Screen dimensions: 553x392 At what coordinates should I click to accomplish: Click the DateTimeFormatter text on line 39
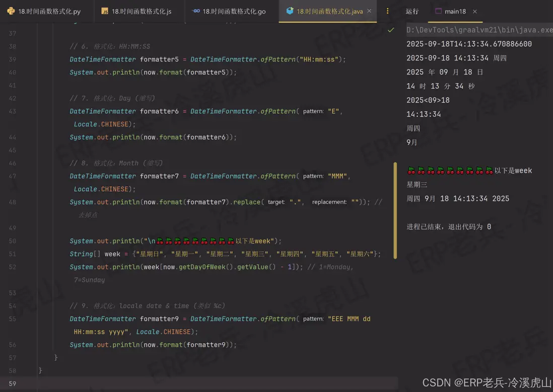click(x=103, y=59)
